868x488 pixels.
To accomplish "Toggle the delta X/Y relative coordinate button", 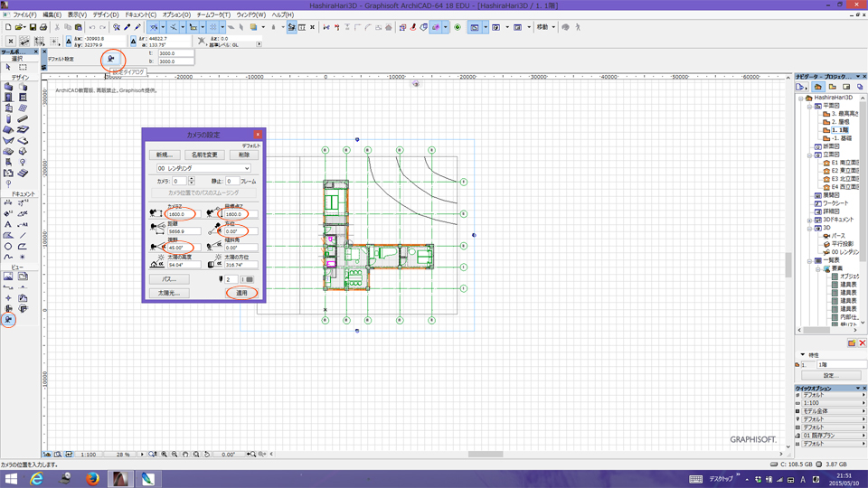I will pyautogui.click(x=69, y=41).
